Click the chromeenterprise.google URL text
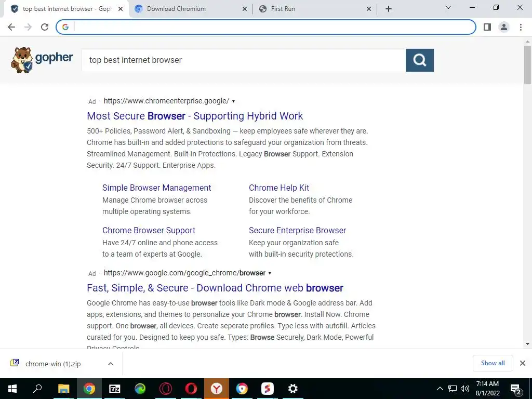 click(x=166, y=101)
